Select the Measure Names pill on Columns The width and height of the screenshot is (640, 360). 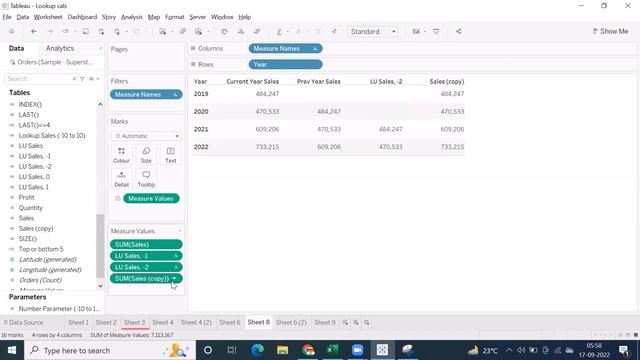coord(285,49)
